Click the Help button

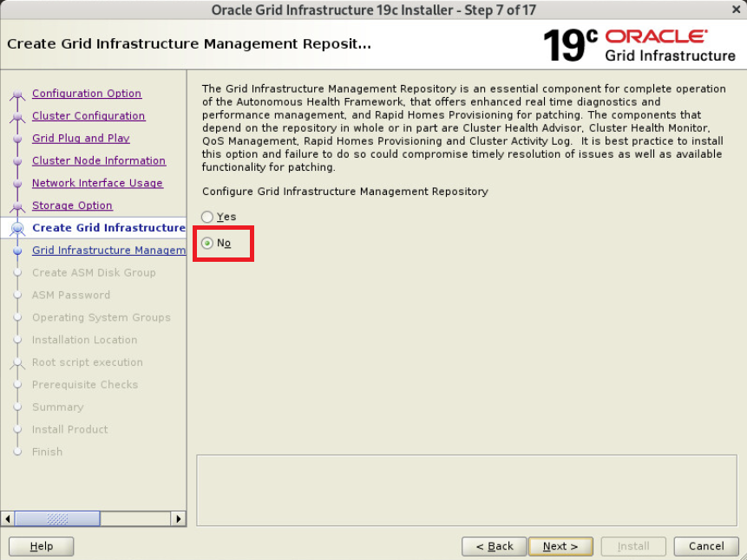[x=42, y=546]
